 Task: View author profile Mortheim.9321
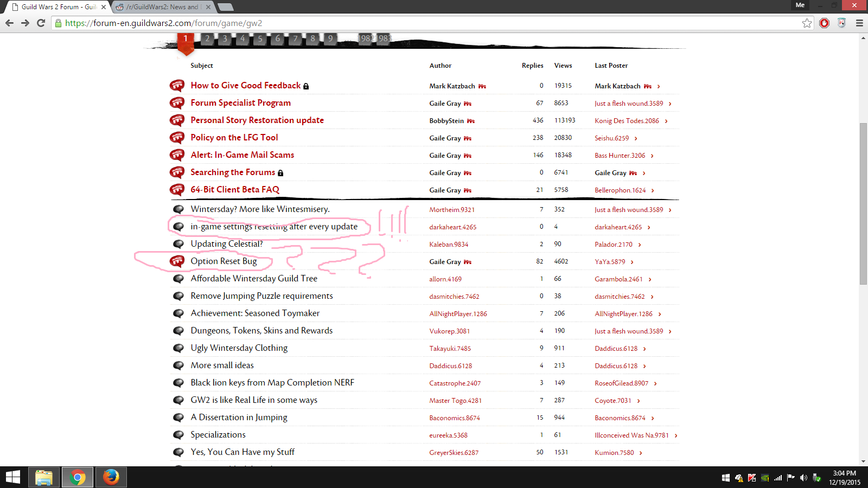point(452,210)
